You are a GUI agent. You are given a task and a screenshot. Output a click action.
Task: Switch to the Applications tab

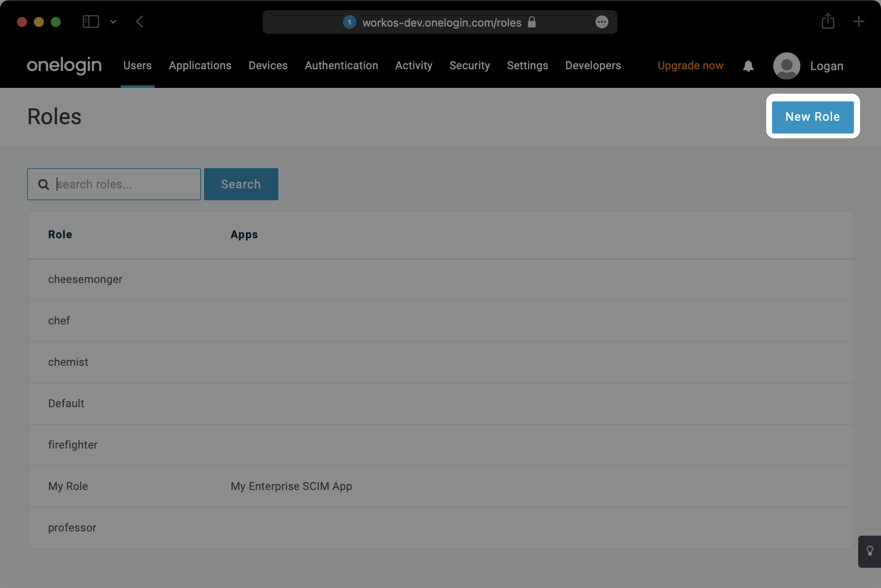pyautogui.click(x=200, y=65)
